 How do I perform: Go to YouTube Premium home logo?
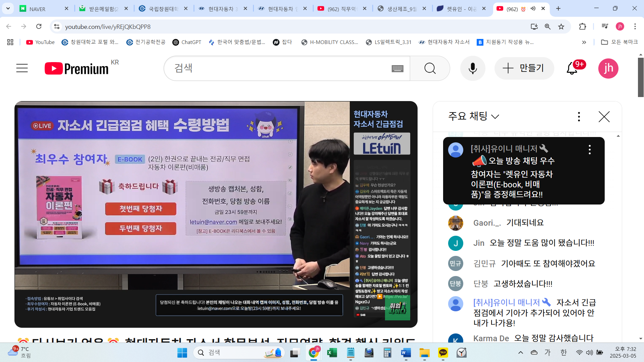pyautogui.click(x=77, y=69)
